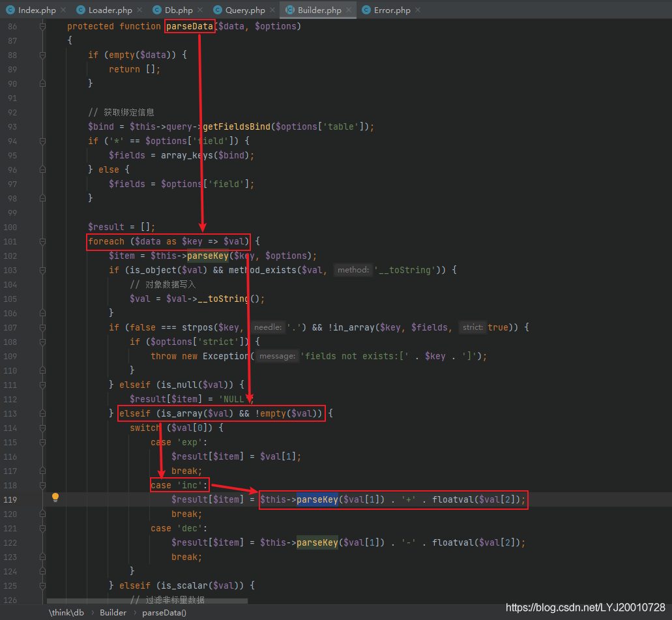The width and height of the screenshot is (672, 620).
Task: Click the highlighted parseKey on line 119
Action: click(317, 499)
